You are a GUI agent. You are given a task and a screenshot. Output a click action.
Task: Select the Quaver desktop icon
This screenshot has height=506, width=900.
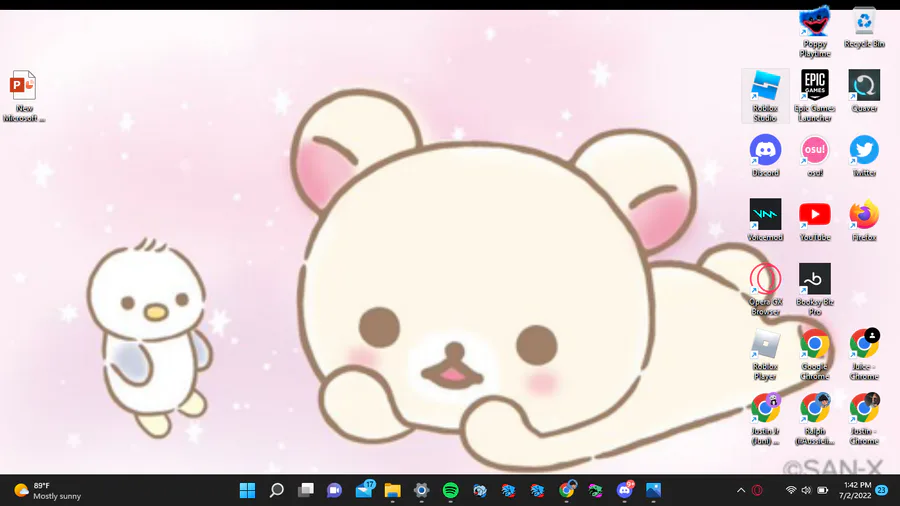tap(864, 91)
